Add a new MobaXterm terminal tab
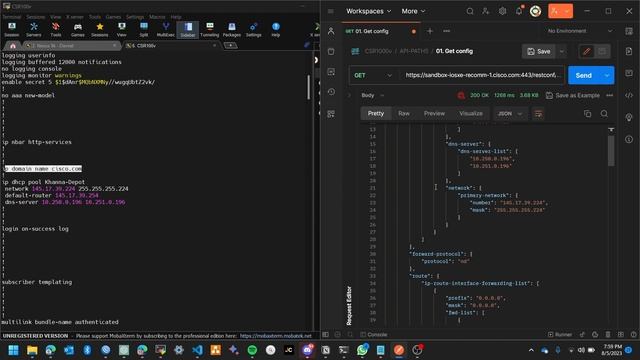 [231, 45]
